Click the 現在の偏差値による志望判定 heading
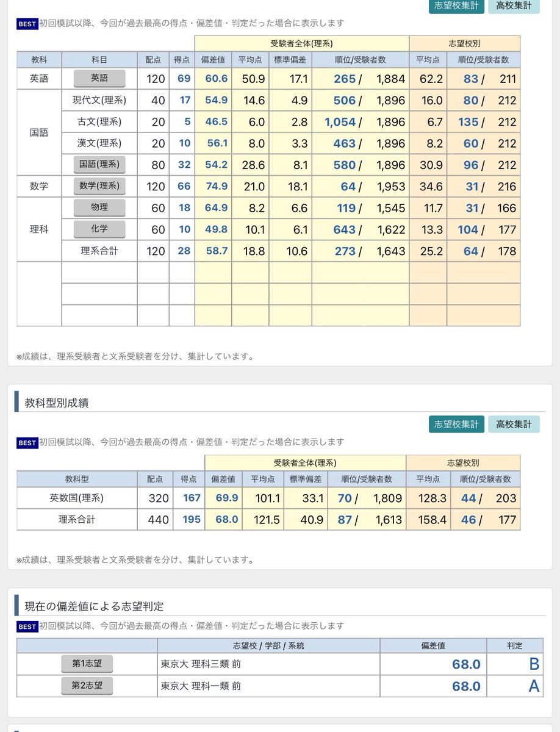The height and width of the screenshot is (732, 560). (94, 606)
